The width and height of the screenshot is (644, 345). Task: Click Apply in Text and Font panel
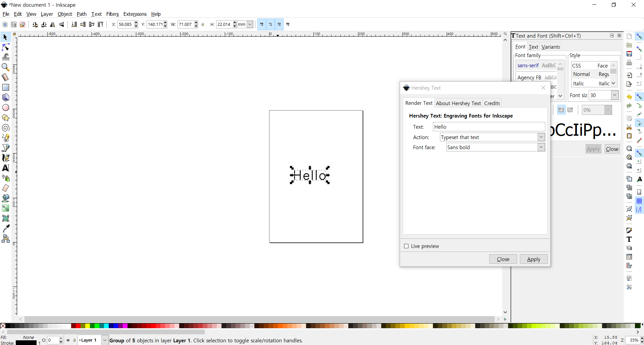(593, 149)
